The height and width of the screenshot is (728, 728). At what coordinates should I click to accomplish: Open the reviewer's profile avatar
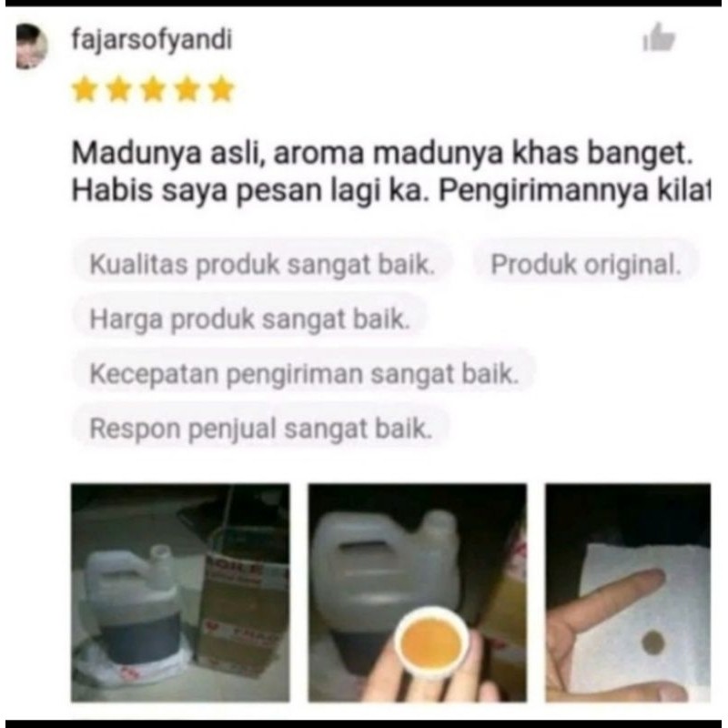tap(32, 46)
